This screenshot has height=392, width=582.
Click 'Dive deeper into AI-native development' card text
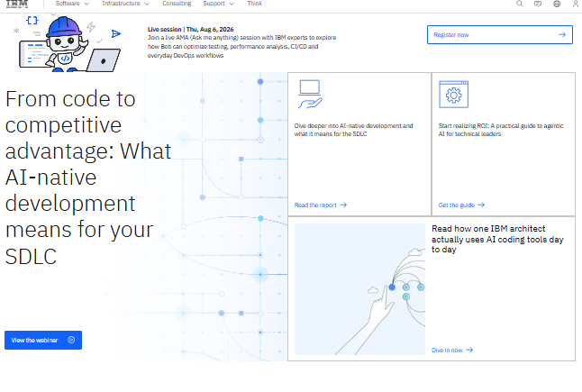coord(353,130)
